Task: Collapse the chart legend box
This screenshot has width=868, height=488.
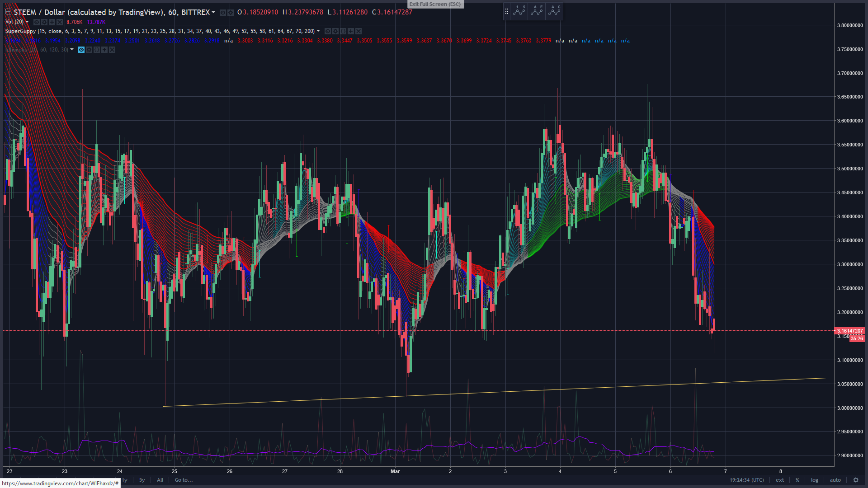Action: (x=8, y=12)
